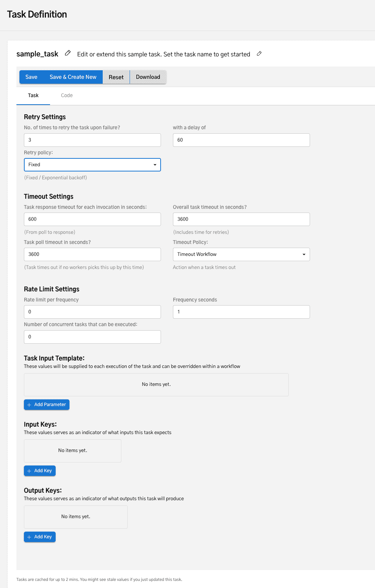Screen dimensions: 375x588
Task: Download the task definition
Action: click(x=148, y=77)
